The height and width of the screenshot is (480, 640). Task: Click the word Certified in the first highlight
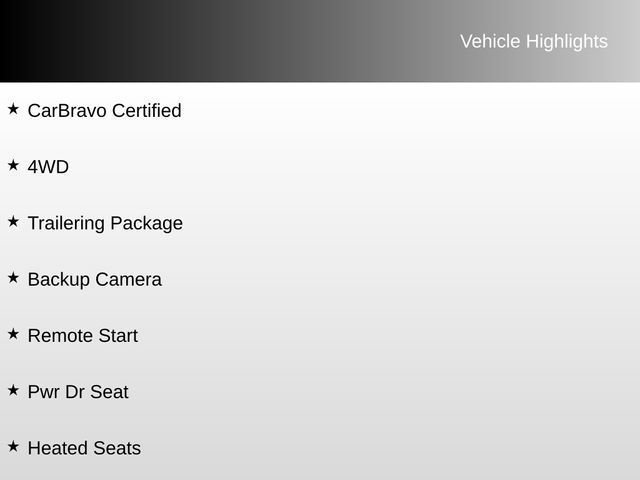(x=146, y=111)
